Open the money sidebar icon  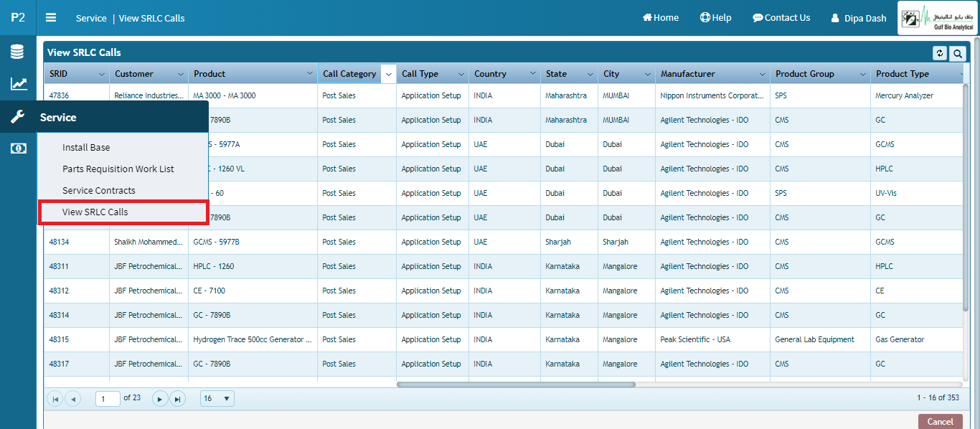coord(18,148)
